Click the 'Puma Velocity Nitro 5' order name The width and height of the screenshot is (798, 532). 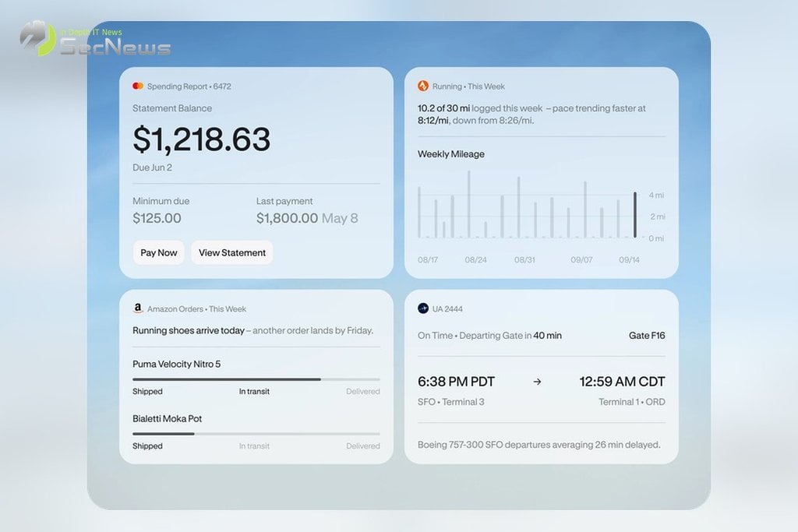(x=177, y=365)
